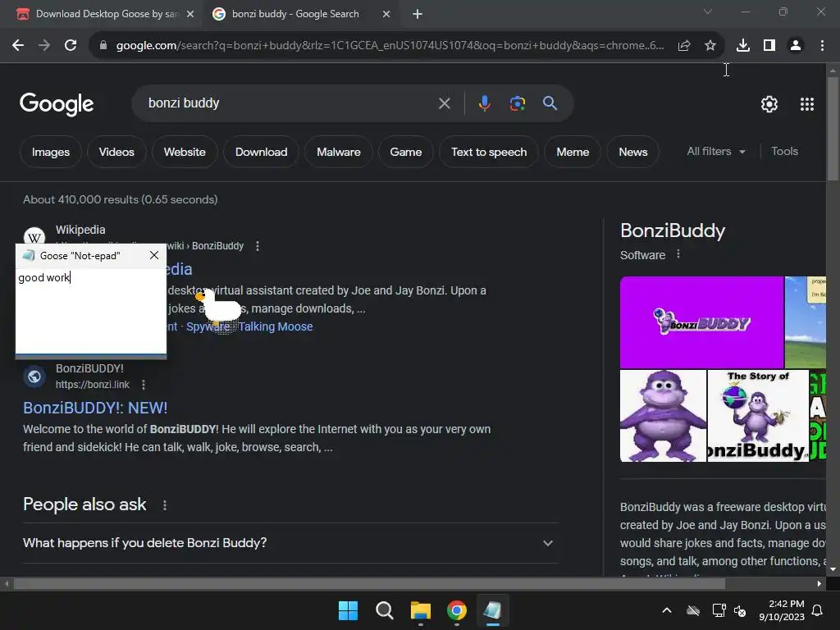The image size is (840, 630).
Task: Show hidden system tray icons
Action: [667, 610]
